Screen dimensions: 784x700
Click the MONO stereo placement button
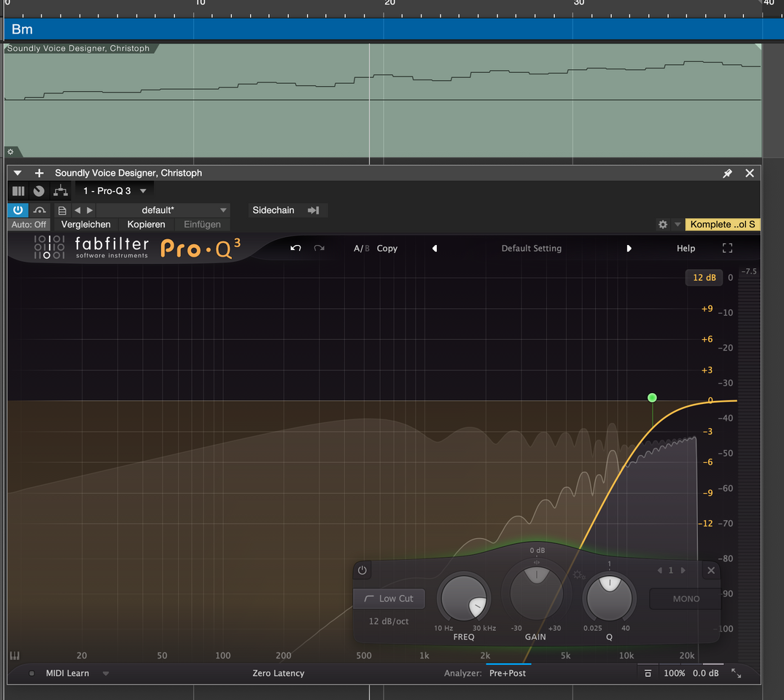point(686,599)
